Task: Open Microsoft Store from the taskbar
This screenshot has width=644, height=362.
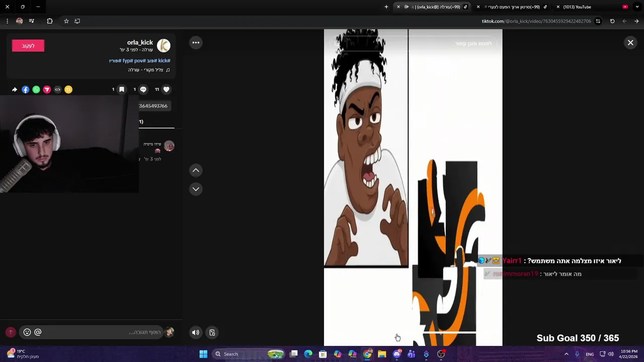Action: (x=323, y=354)
